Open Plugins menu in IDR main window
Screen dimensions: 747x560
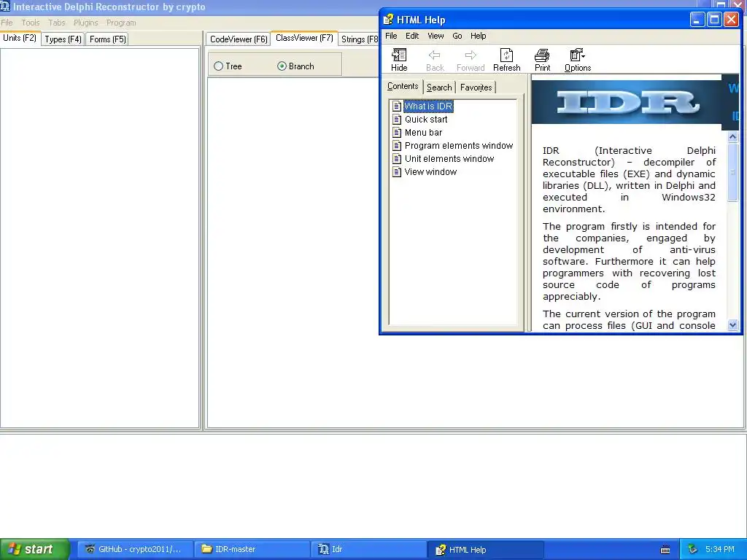click(x=86, y=23)
